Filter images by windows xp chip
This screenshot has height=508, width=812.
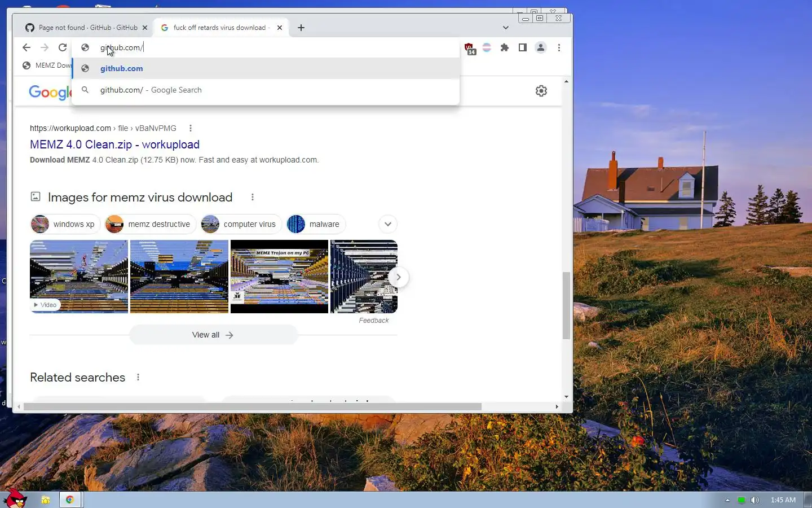[65, 224]
